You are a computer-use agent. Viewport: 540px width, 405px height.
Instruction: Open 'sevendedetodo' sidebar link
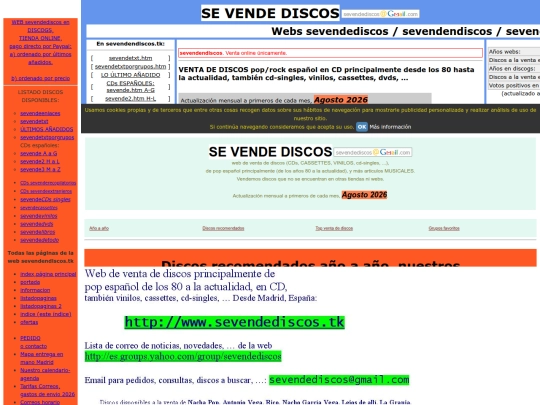tap(39, 240)
